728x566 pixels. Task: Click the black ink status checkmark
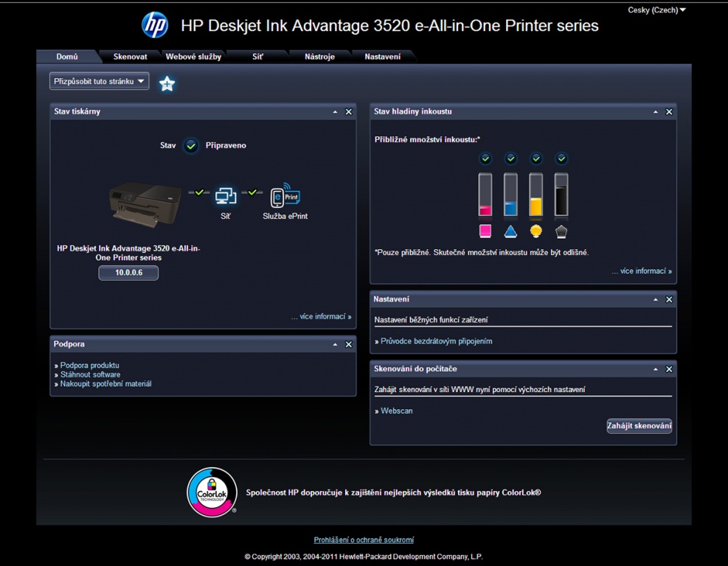coord(561,158)
